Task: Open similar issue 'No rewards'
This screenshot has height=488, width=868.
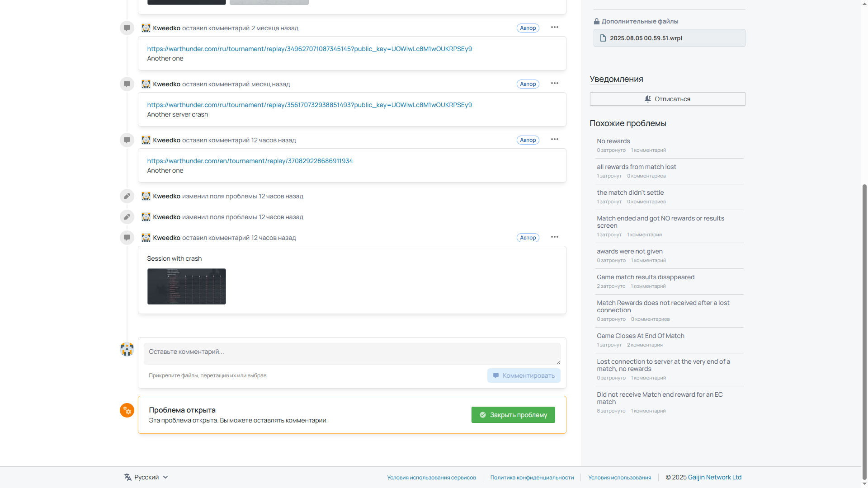Action: click(x=613, y=141)
